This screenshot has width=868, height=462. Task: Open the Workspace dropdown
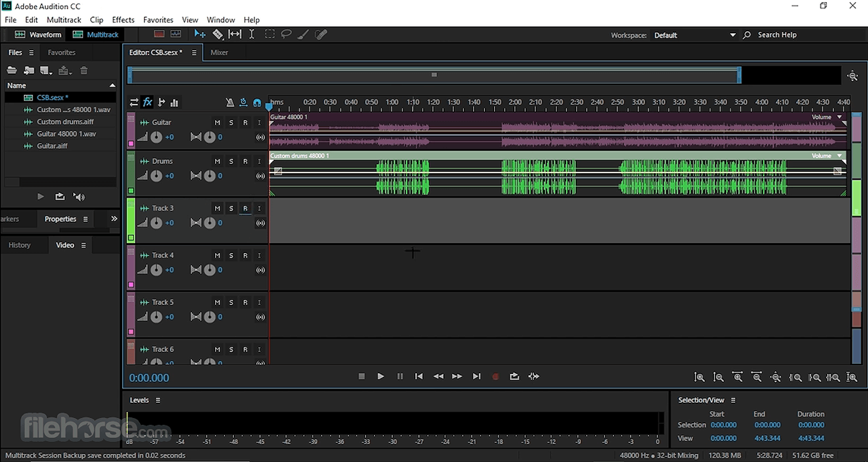[733, 35]
